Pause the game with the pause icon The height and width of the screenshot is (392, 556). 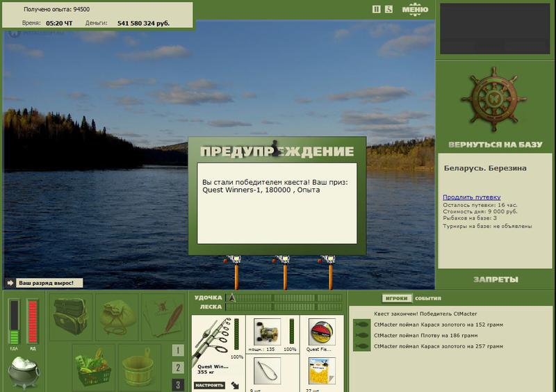[x=376, y=9]
